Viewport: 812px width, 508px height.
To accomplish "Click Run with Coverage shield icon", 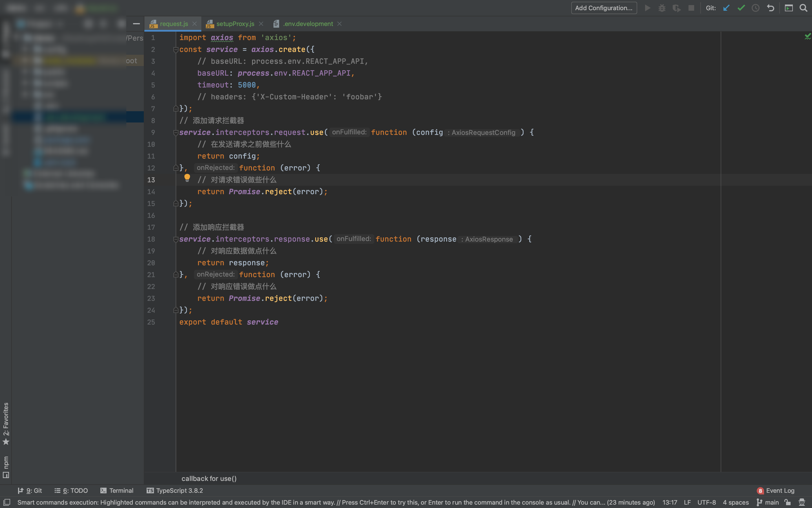I will click(x=676, y=8).
